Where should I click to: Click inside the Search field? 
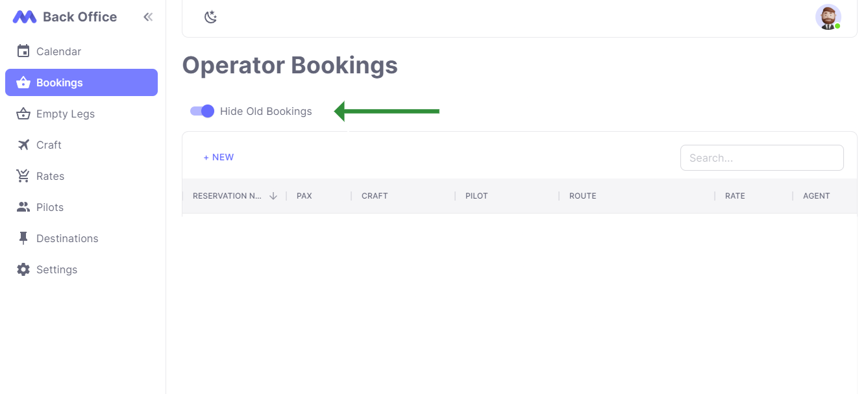762,158
